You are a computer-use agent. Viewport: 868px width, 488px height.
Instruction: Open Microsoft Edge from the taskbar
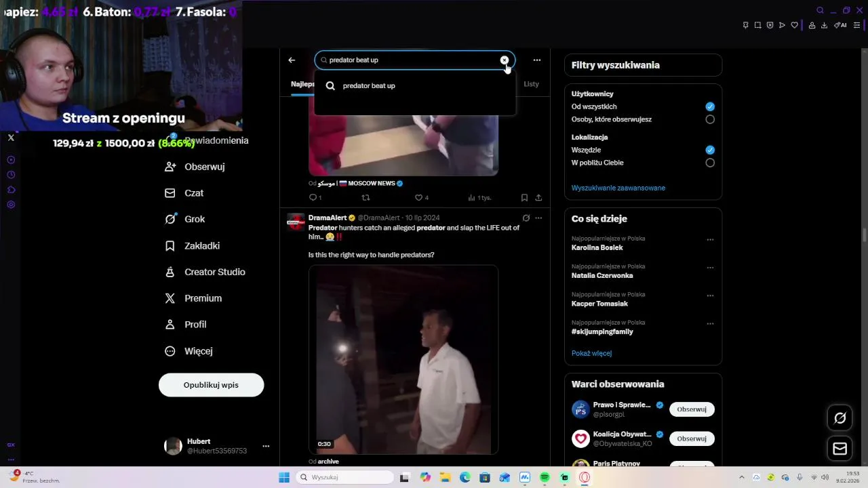click(465, 478)
